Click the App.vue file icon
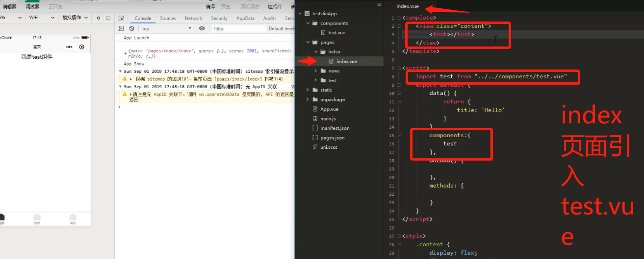The height and width of the screenshot is (259, 644). click(315, 109)
